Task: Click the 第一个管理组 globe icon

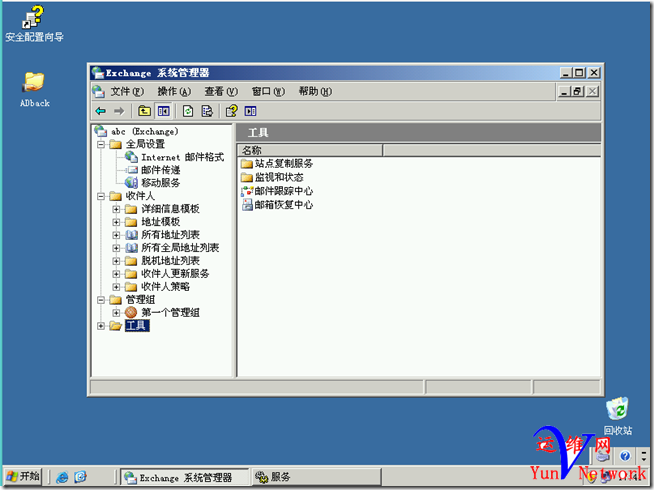Action: click(x=131, y=312)
